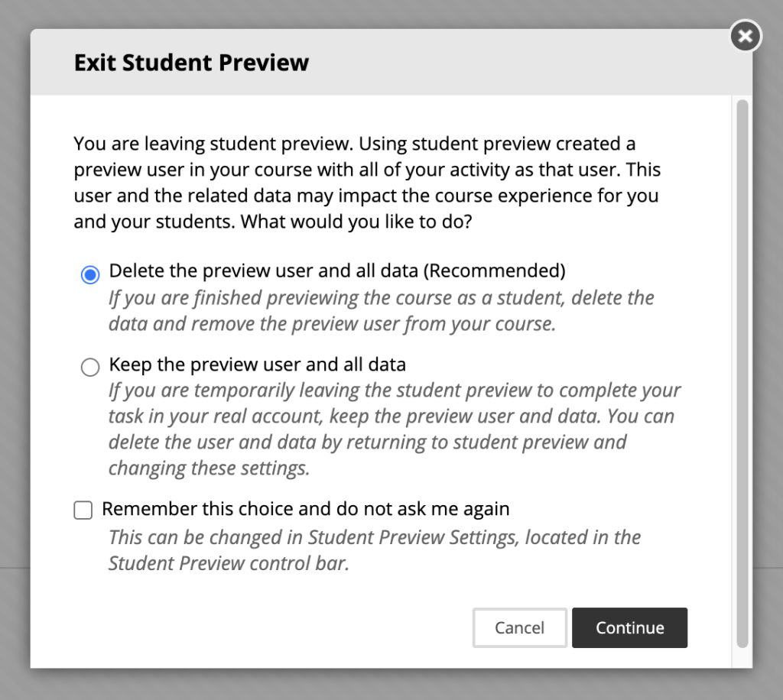Click the 'Keep the preview user and all data' label
Screen dimensions: 783x700
click(257, 364)
